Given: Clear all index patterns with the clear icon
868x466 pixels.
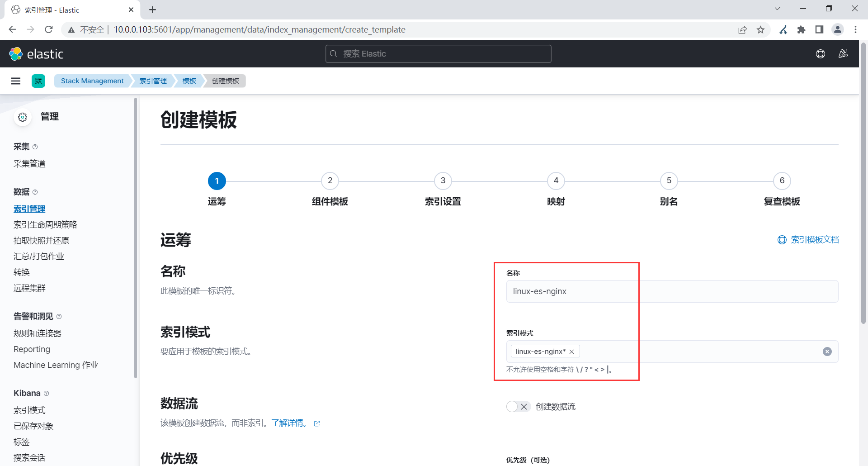Looking at the screenshot, I should 827,352.
